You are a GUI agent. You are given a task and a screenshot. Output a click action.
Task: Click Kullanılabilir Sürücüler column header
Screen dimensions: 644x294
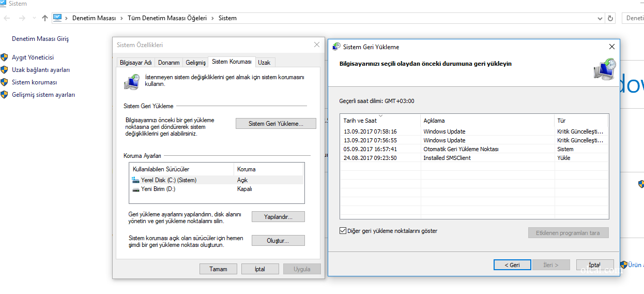181,169
